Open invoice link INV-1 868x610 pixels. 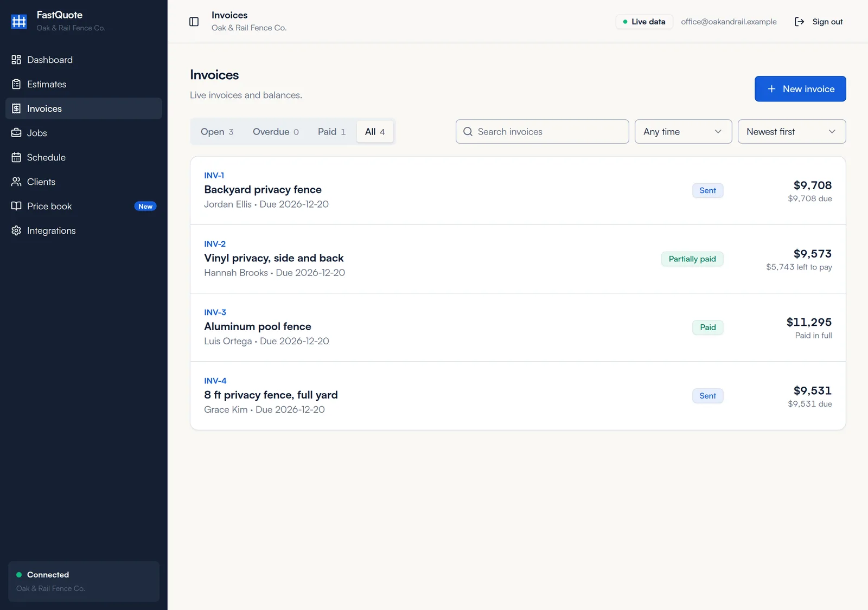[214, 175]
